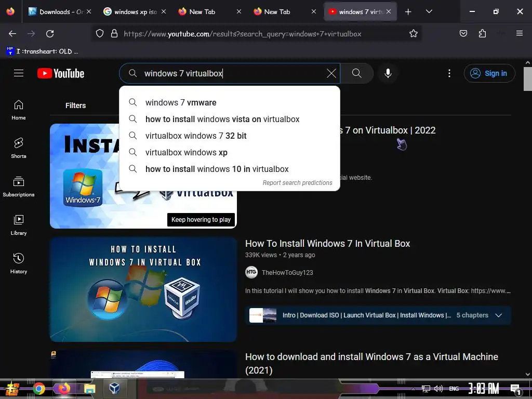Close the active YouTube tab

[389, 11]
